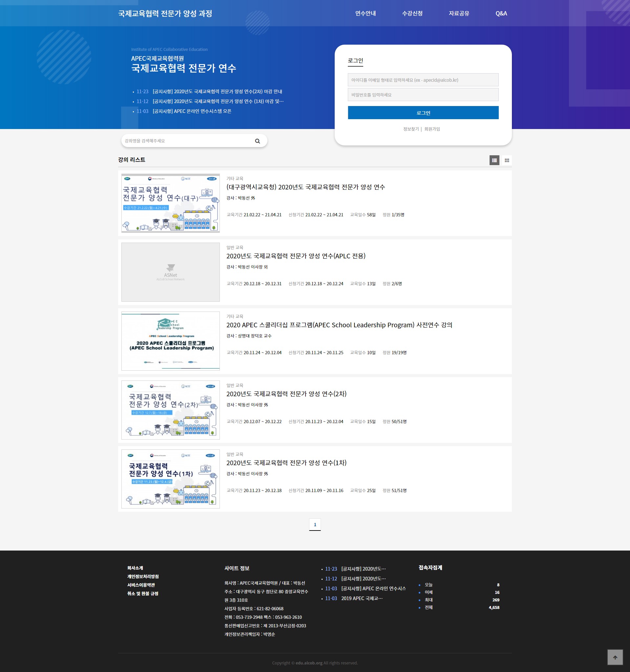This screenshot has width=630, height=672.
Task: Click the site title 국제교육협력 전문가 양성 과정
Action: [165, 13]
